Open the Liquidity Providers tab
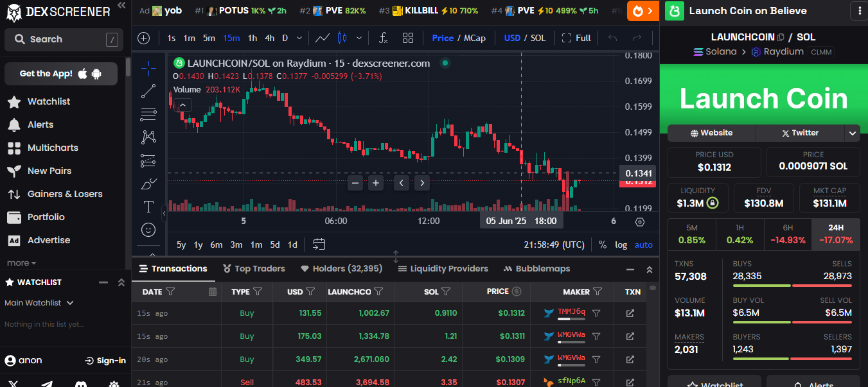This screenshot has width=868, height=387. [x=443, y=268]
